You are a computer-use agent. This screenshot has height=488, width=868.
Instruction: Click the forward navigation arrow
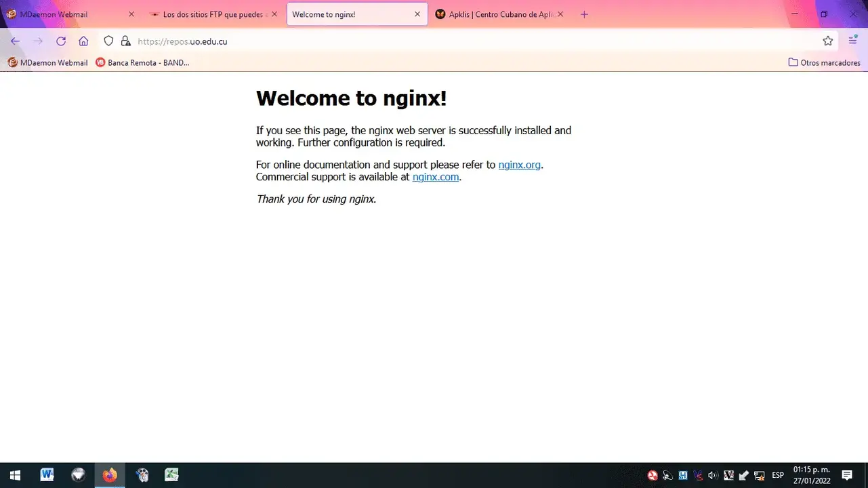(x=38, y=41)
